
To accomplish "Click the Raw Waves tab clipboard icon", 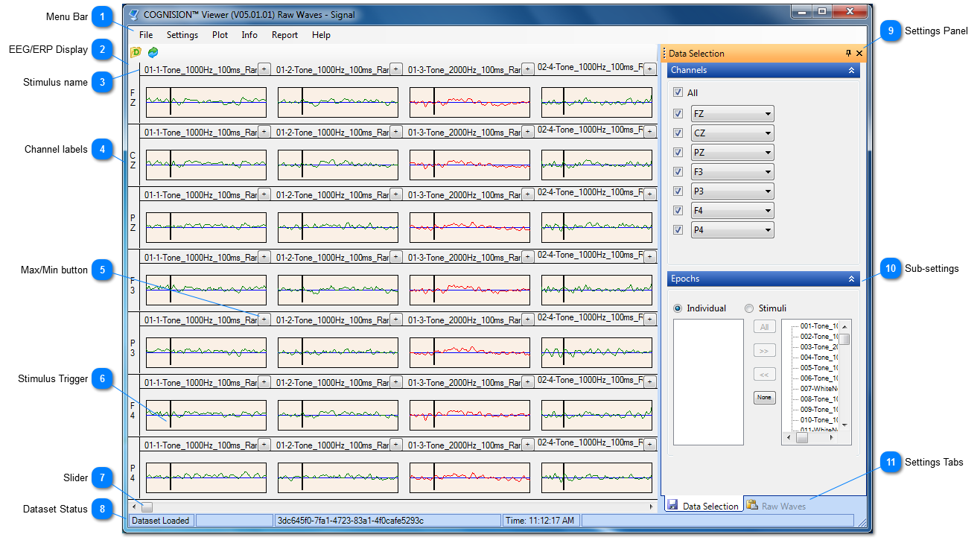I will pos(752,505).
